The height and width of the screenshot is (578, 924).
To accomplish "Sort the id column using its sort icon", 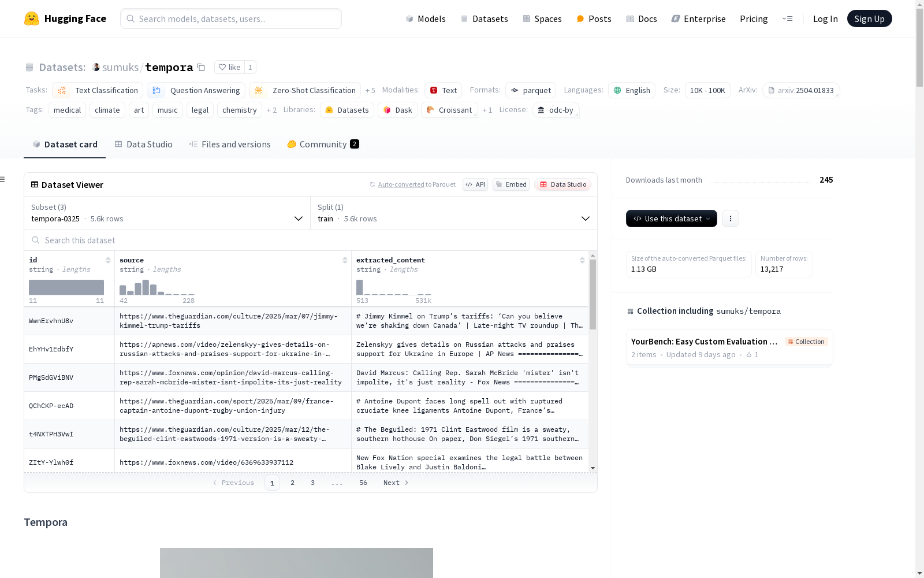I will pos(108,260).
